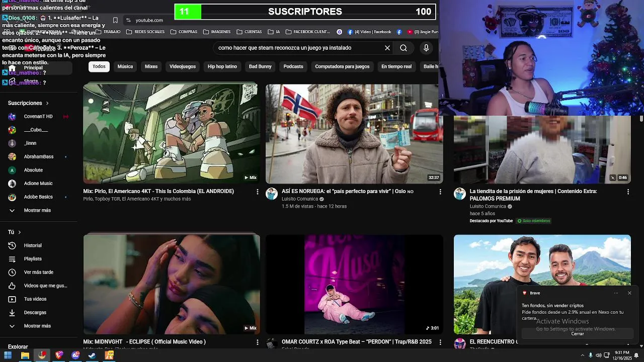The width and height of the screenshot is (644, 362).
Task: Open Steam from taskbar
Action: click(92, 355)
